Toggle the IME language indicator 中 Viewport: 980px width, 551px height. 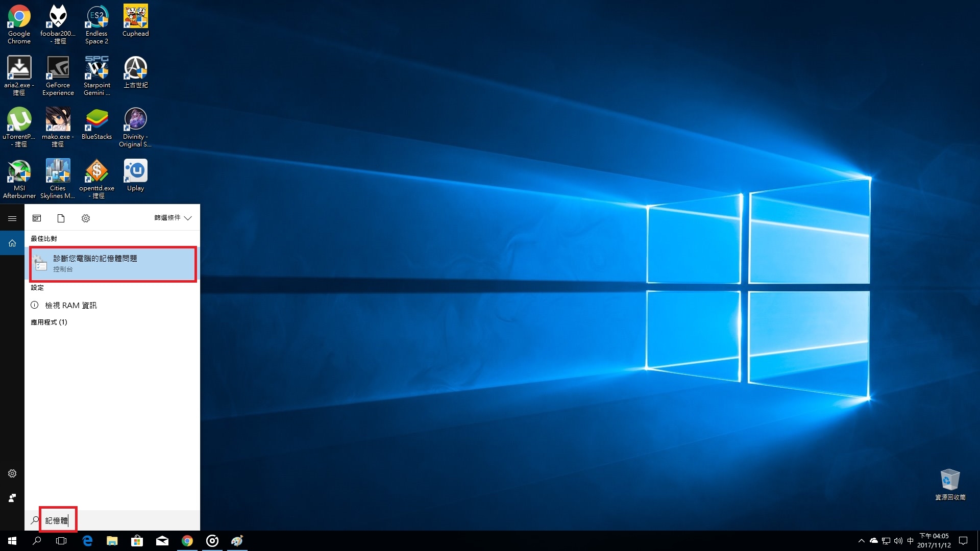tap(910, 541)
